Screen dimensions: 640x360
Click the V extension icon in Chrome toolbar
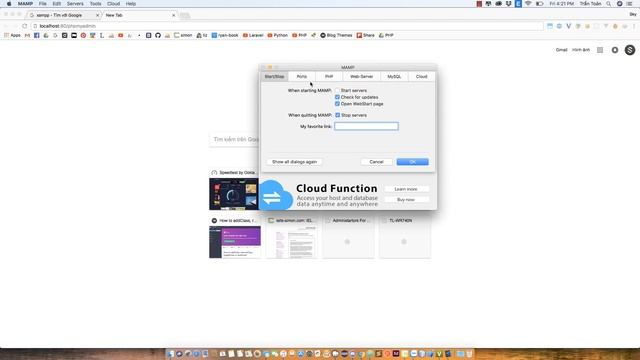point(568,26)
